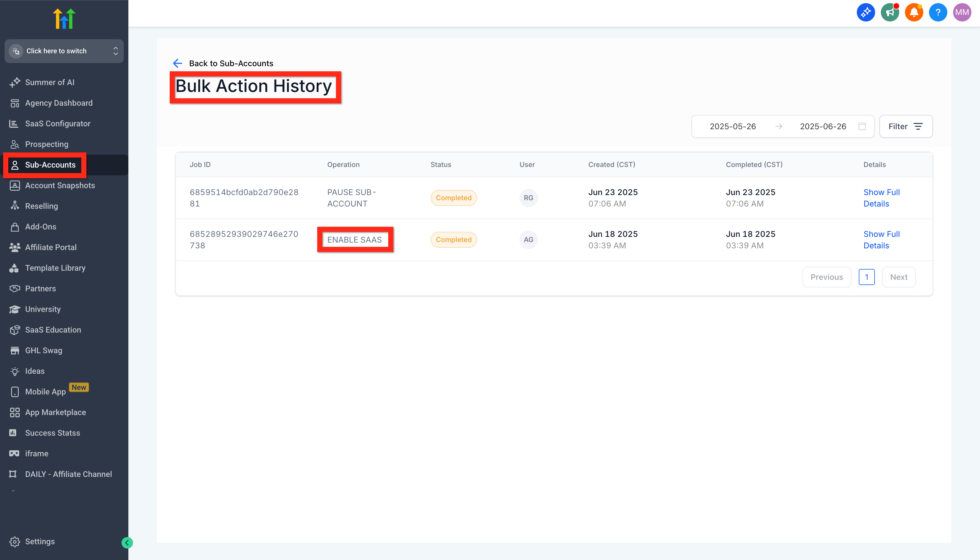Go to Account Snapshots menu item
Viewport: 980px width, 560px height.
pos(60,185)
